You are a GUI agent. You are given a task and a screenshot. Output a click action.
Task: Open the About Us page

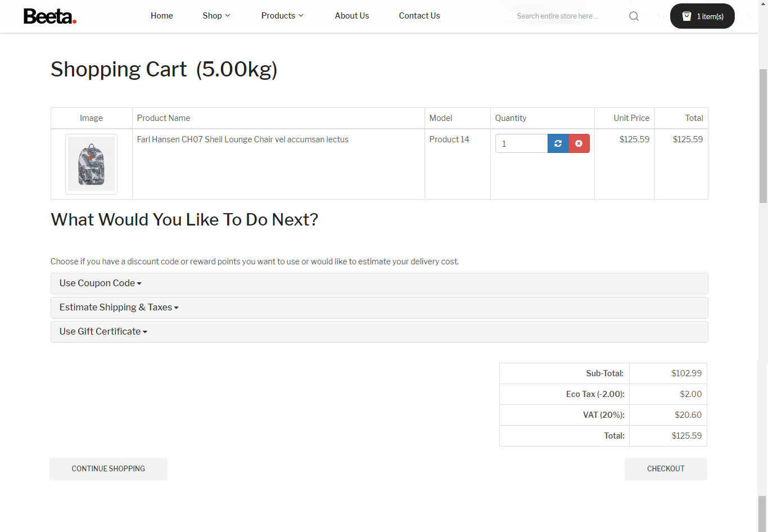click(352, 16)
